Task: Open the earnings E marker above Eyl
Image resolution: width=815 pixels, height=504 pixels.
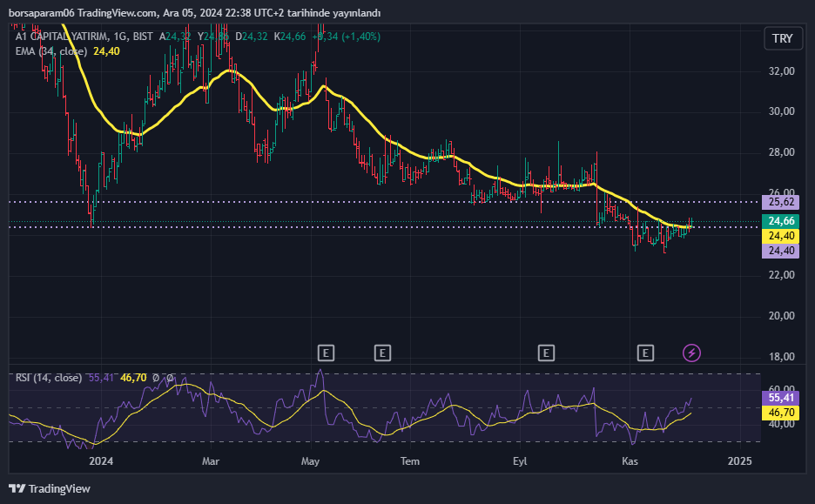Action: pos(546,353)
